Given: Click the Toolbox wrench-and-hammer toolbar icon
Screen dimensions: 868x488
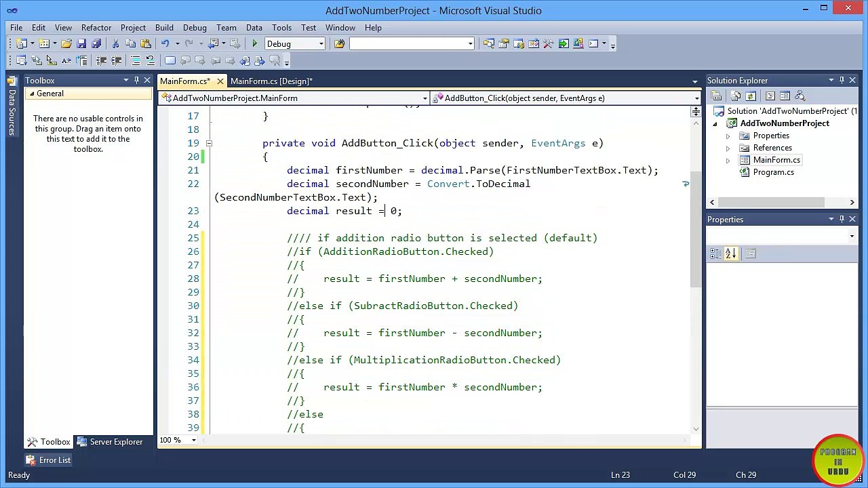Looking at the screenshot, I should tap(548, 43).
